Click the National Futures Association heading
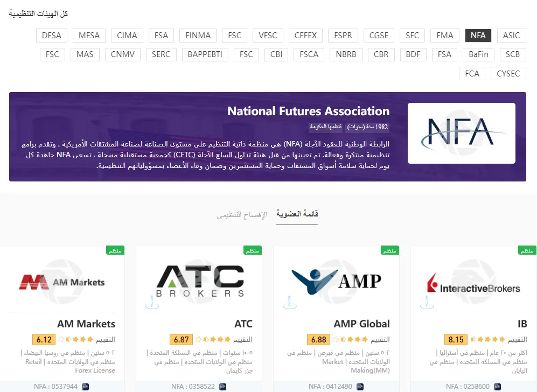The image size is (537, 392). tap(308, 111)
